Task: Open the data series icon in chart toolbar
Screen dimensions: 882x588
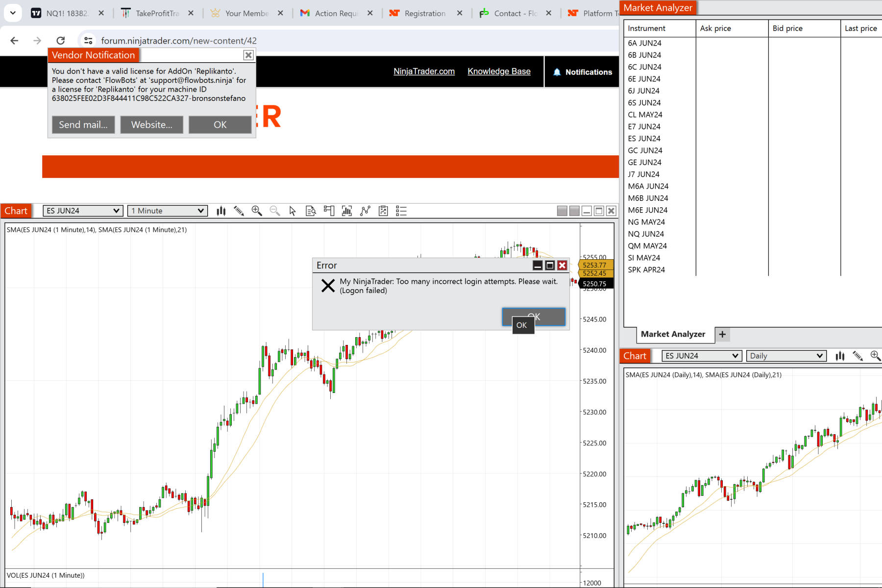Action: click(347, 211)
